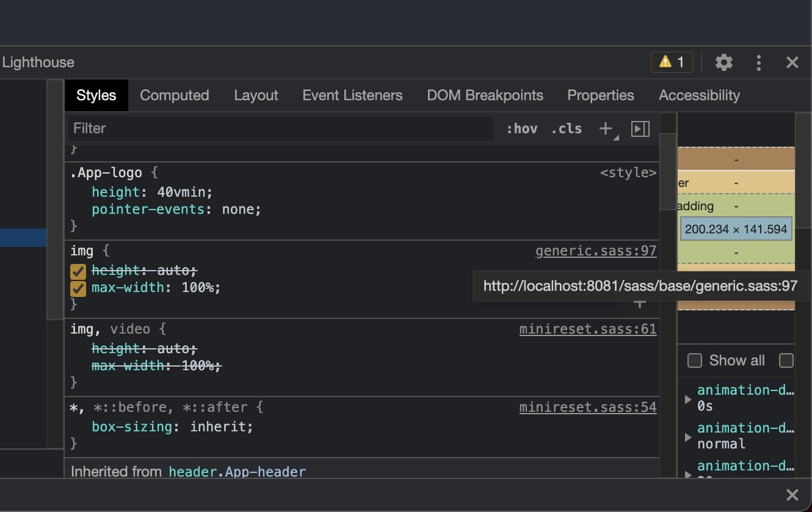Switch to the Computed tab
Viewport: 812px width, 512px height.
(x=174, y=95)
